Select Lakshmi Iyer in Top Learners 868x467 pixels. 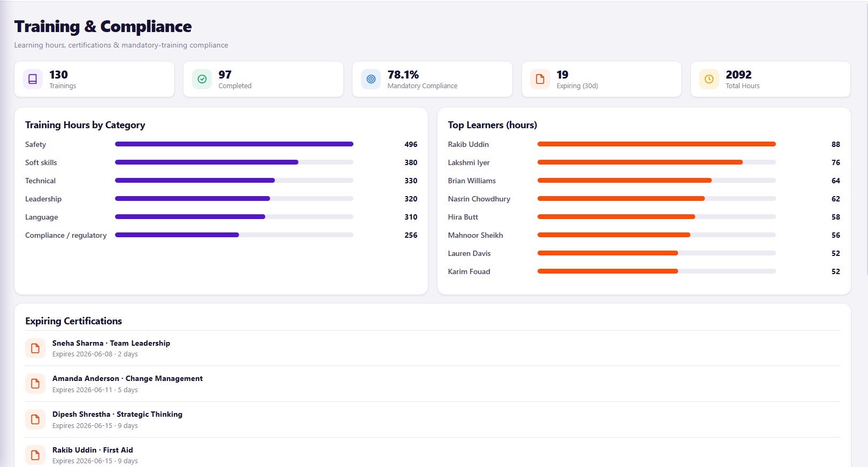coord(468,162)
